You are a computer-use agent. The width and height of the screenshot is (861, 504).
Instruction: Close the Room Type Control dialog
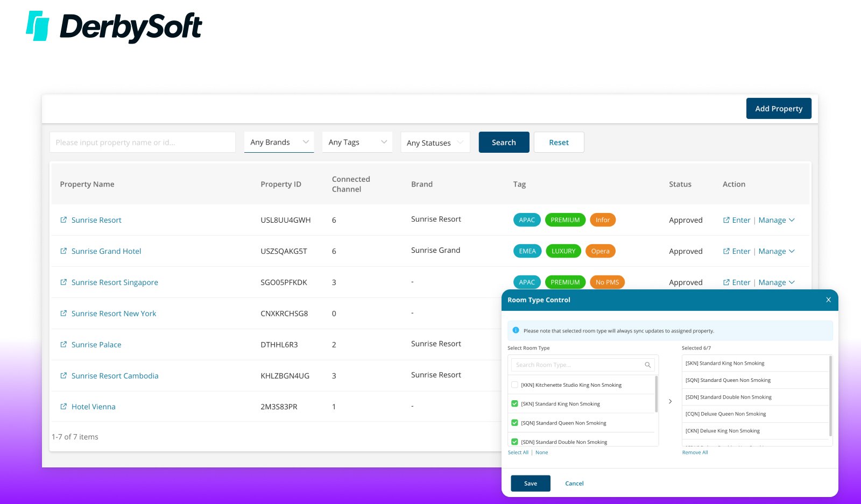point(829,300)
